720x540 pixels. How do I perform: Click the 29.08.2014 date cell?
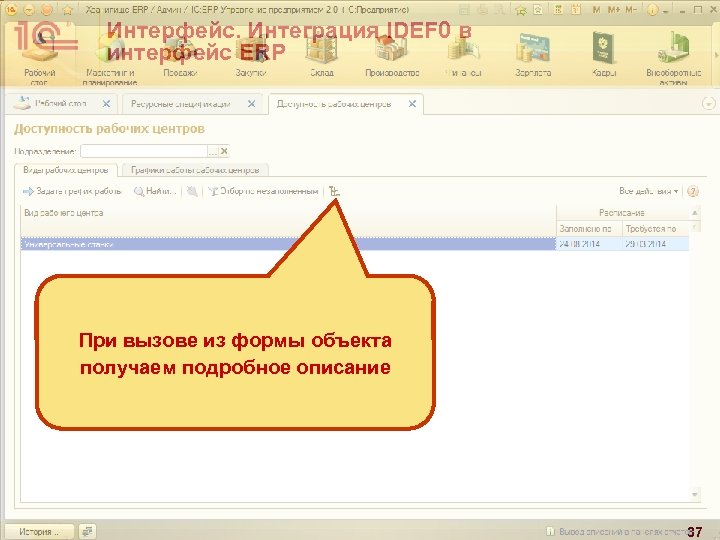tap(655, 244)
